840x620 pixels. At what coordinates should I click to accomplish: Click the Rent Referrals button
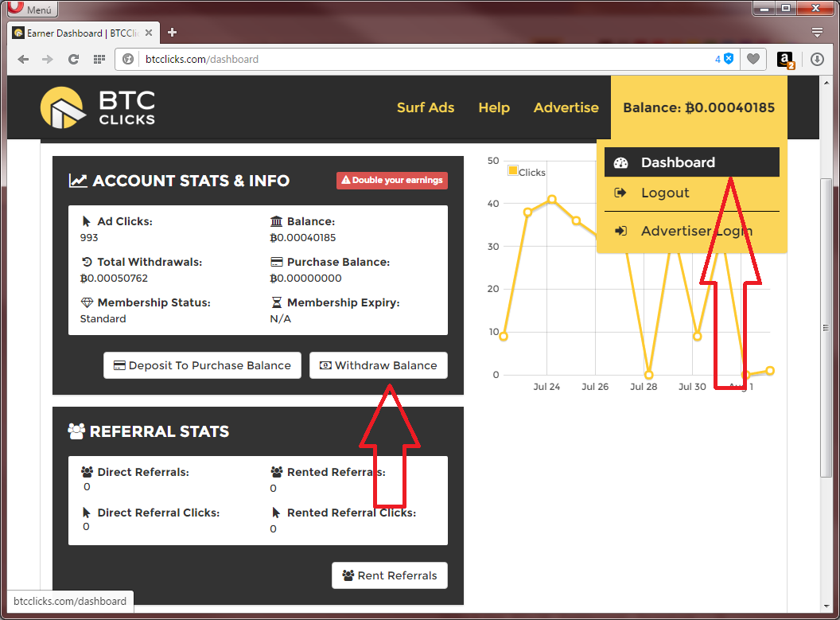click(390, 575)
